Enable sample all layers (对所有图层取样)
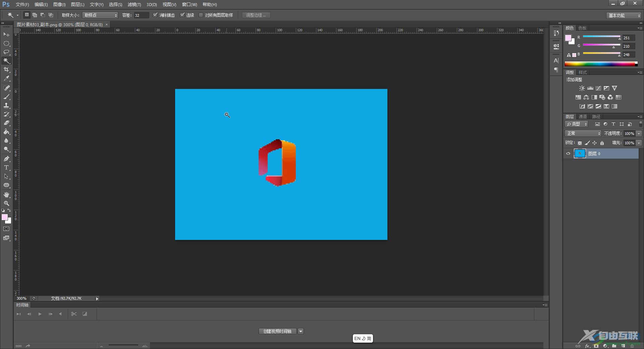Screen dimensions: 644x349 point(201,15)
